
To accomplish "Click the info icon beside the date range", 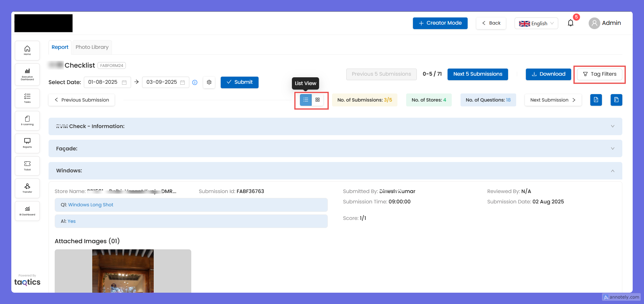I will click(x=195, y=82).
